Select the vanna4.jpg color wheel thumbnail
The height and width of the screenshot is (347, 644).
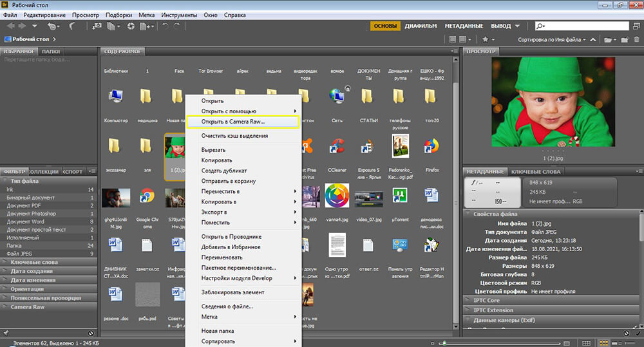pyautogui.click(x=337, y=196)
